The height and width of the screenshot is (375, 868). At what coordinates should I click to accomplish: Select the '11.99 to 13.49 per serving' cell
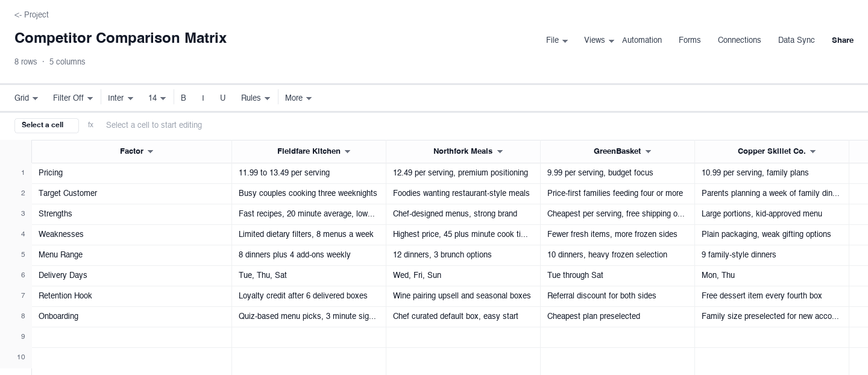coord(309,173)
